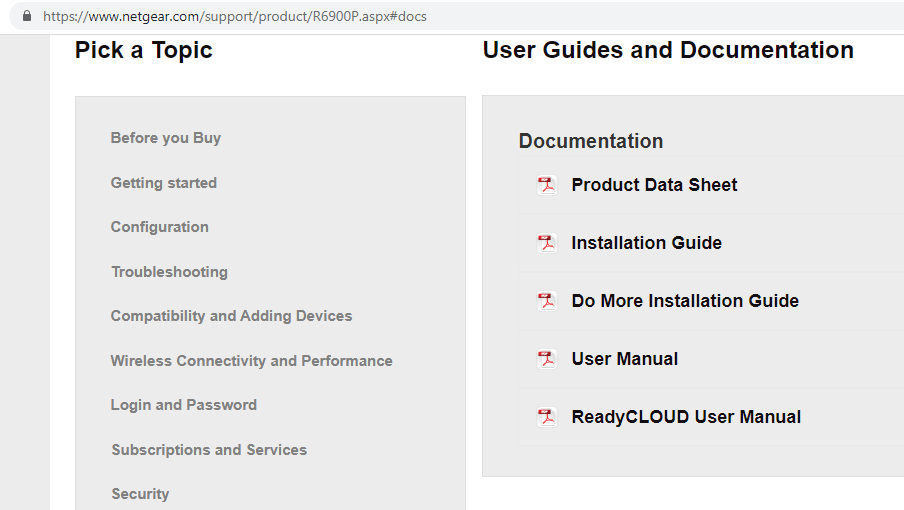Click PDF icon next to Do More Installation Guide
The height and width of the screenshot is (510, 904).
click(547, 301)
